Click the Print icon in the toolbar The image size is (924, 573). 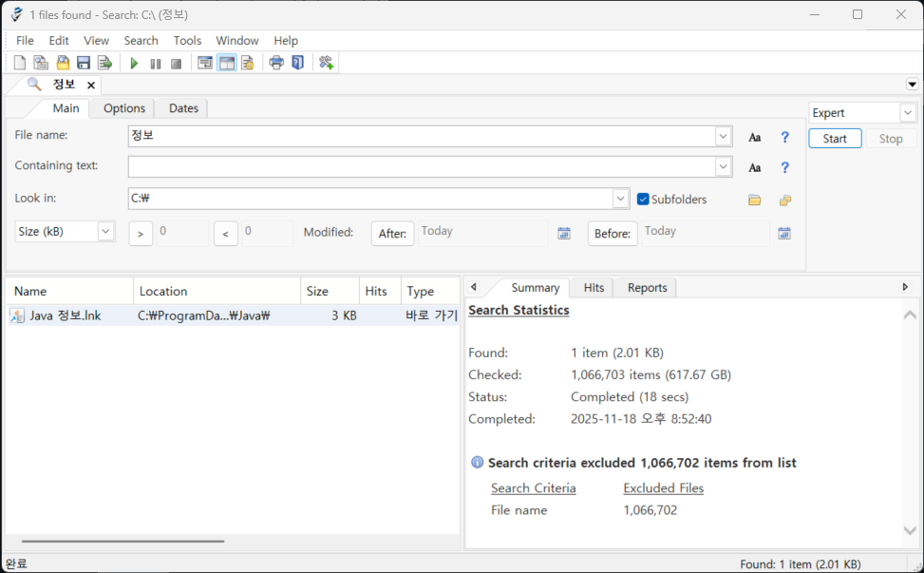click(276, 64)
